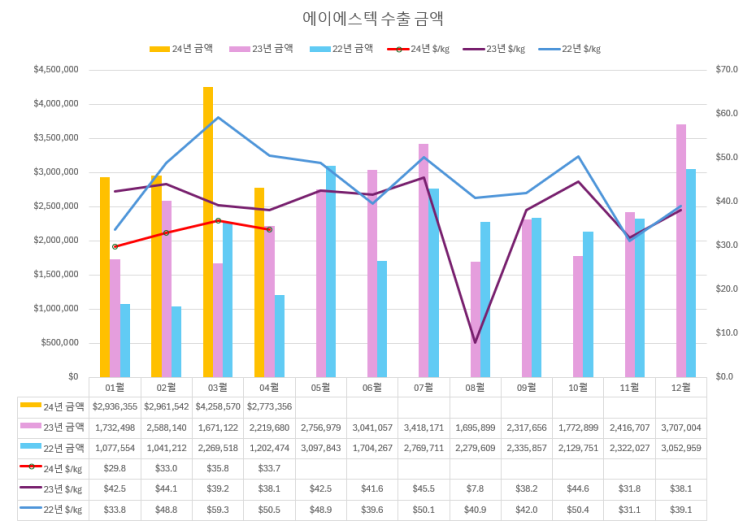The width and height of the screenshot is (743, 521).
Task: Select the cell $7.8
Action: point(475,489)
